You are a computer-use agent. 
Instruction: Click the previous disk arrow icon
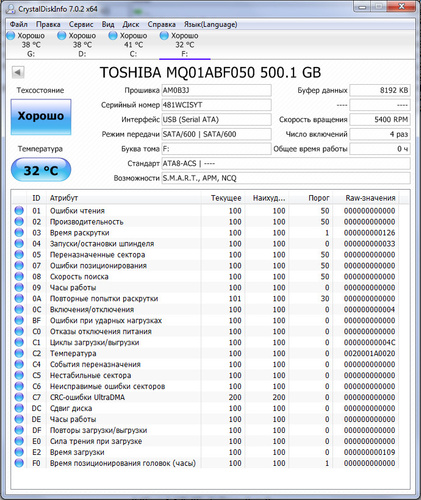(x=18, y=72)
